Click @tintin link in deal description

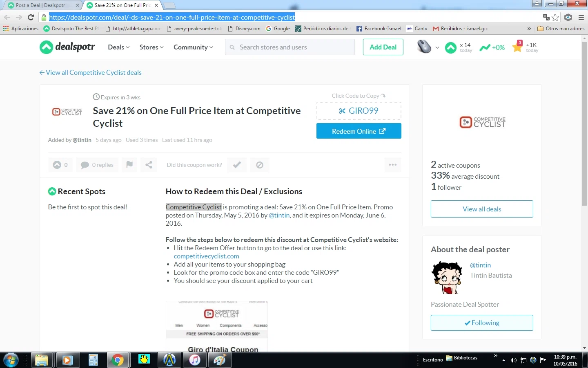(279, 215)
